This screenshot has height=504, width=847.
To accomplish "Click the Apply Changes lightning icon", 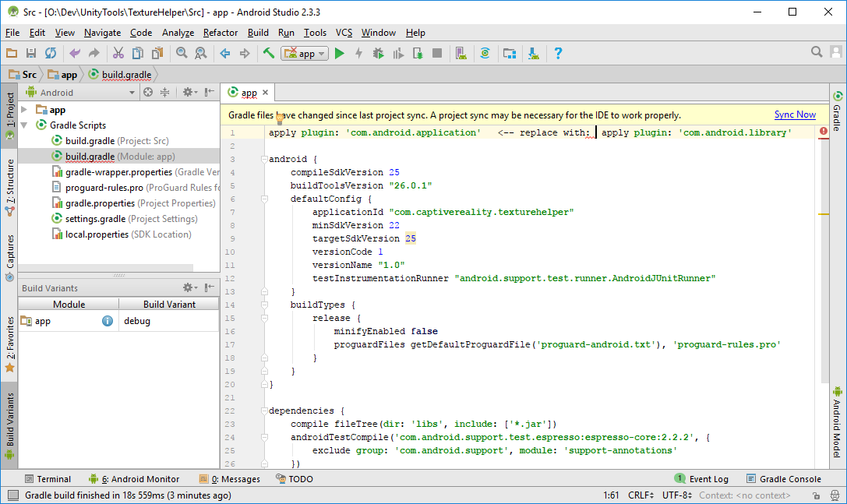I will pyautogui.click(x=358, y=53).
